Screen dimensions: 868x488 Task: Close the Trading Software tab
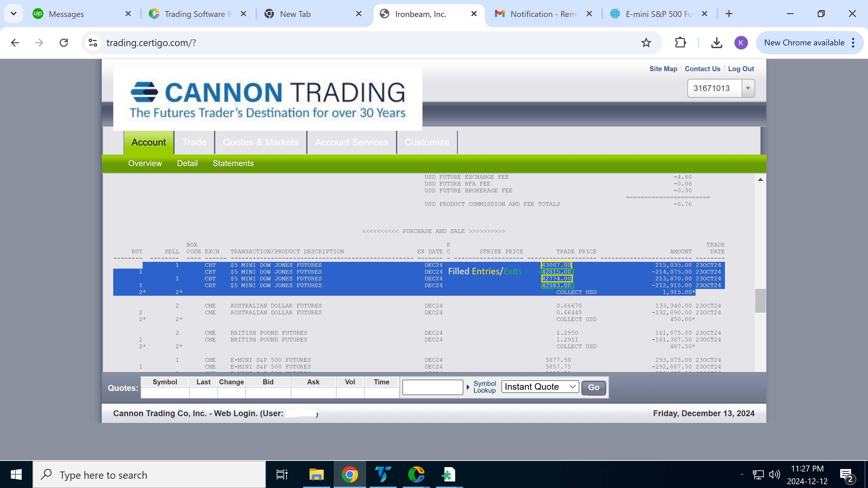click(x=244, y=14)
